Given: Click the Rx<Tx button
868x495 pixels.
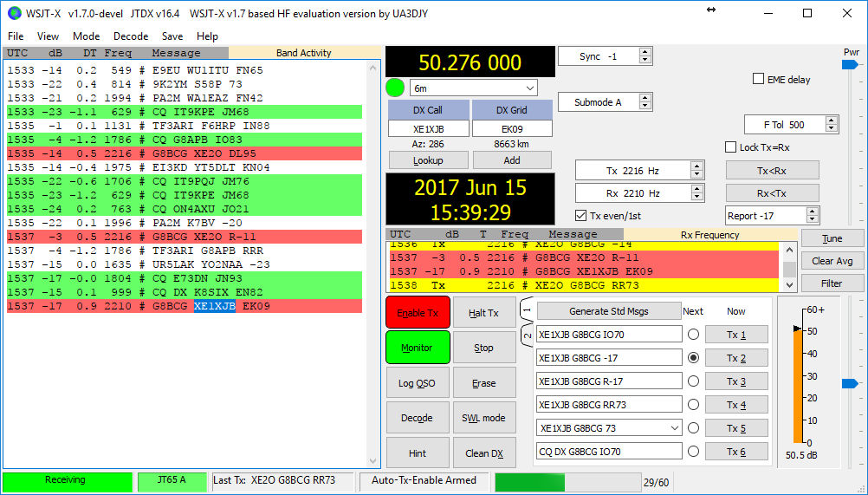Looking at the screenshot, I should coord(772,193).
